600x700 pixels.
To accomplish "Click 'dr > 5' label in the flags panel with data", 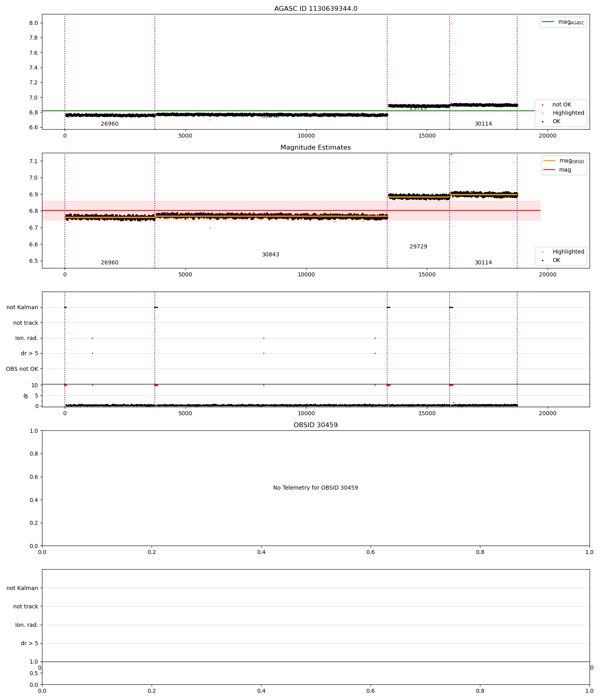I will (x=30, y=353).
